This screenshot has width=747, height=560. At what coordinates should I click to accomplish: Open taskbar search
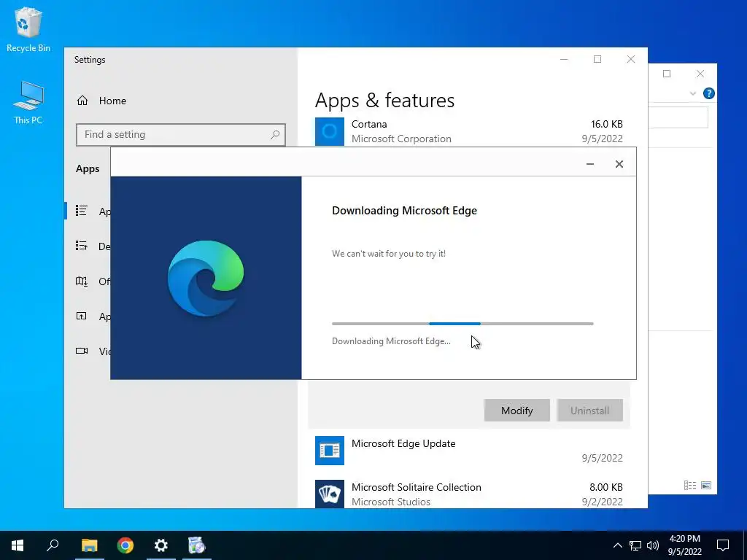pos(53,545)
